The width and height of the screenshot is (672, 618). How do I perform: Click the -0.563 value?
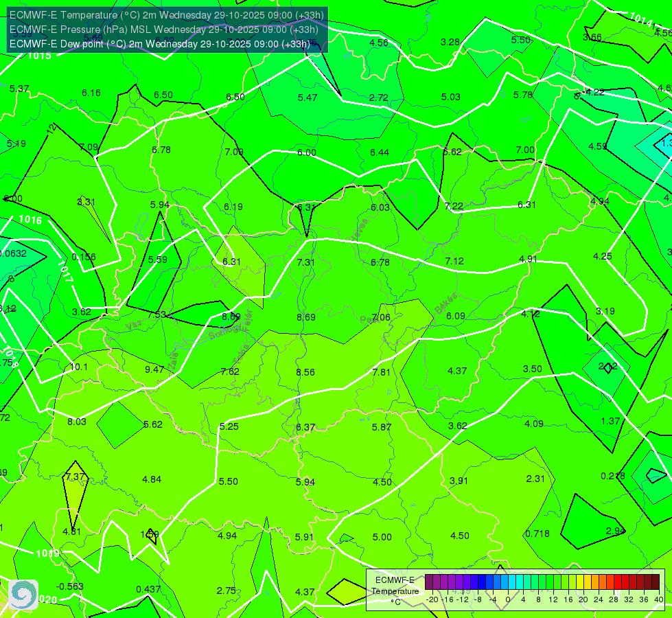click(70, 586)
